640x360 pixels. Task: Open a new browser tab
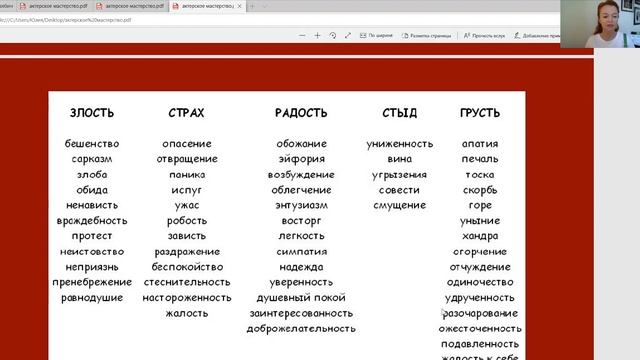(x=252, y=6)
